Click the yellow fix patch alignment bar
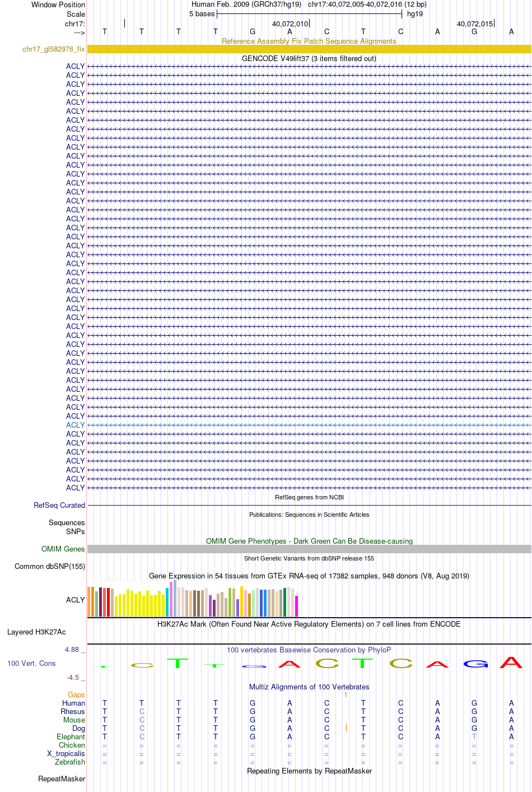Image resolution: width=532 pixels, height=792 pixels. (x=309, y=49)
